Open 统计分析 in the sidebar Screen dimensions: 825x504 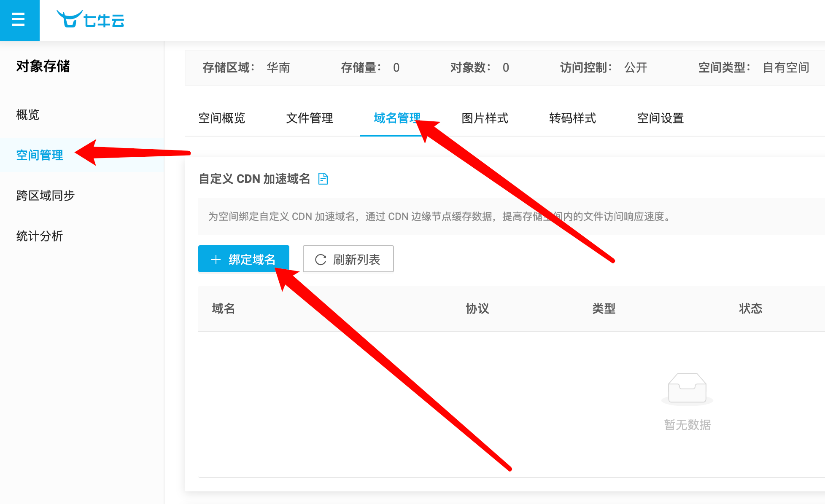coord(40,236)
